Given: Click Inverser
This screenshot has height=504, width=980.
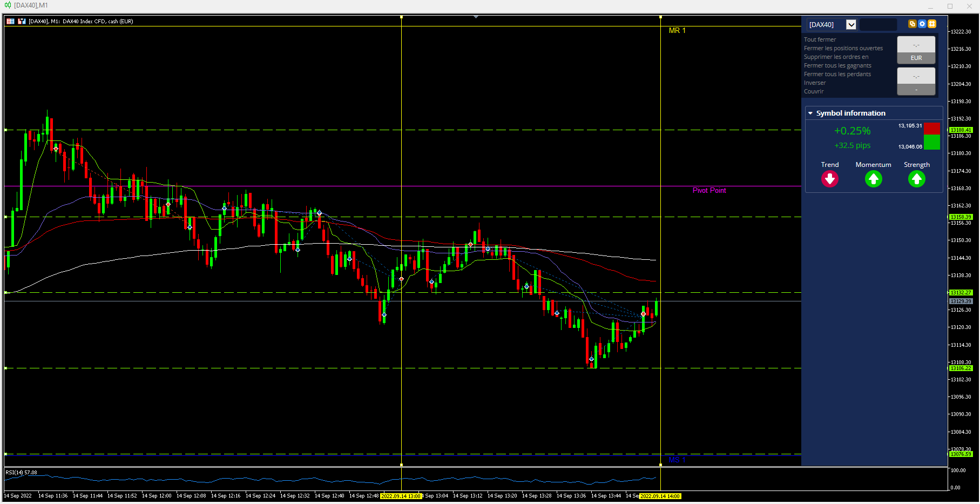Looking at the screenshot, I should 815,83.
